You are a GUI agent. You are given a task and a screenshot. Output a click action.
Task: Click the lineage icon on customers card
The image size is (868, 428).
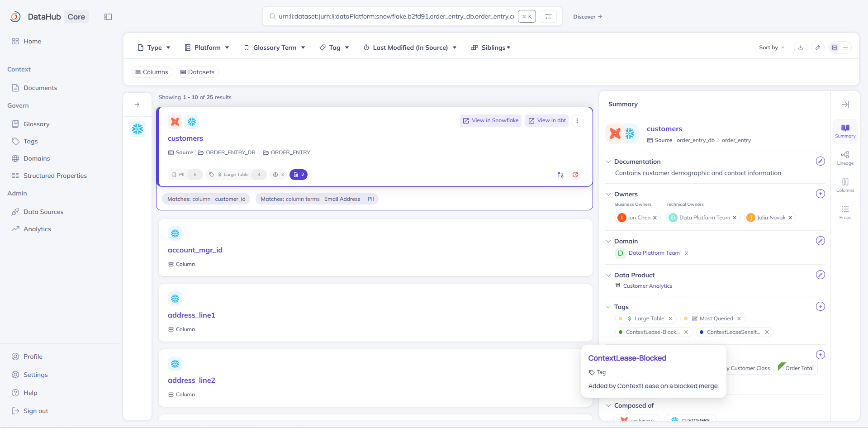coord(560,175)
